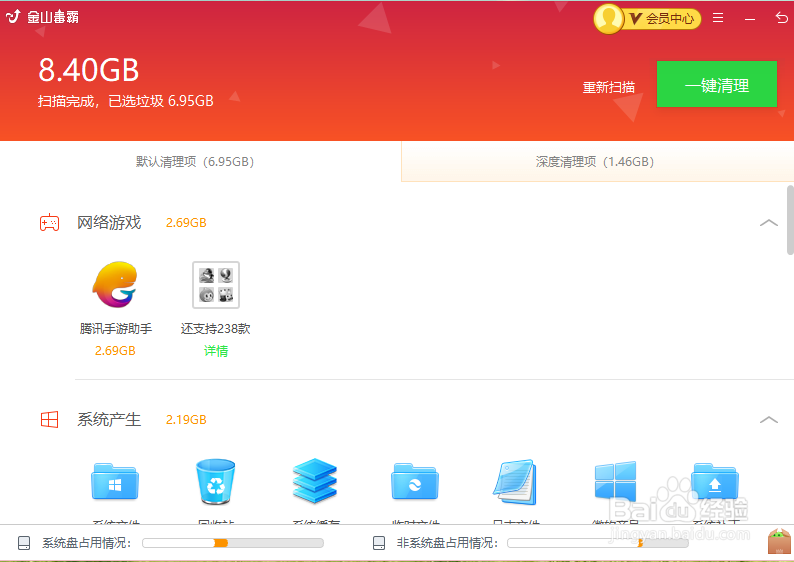The width and height of the screenshot is (794, 562).
Task: Collapse the 网络游戏 section
Action: (x=769, y=223)
